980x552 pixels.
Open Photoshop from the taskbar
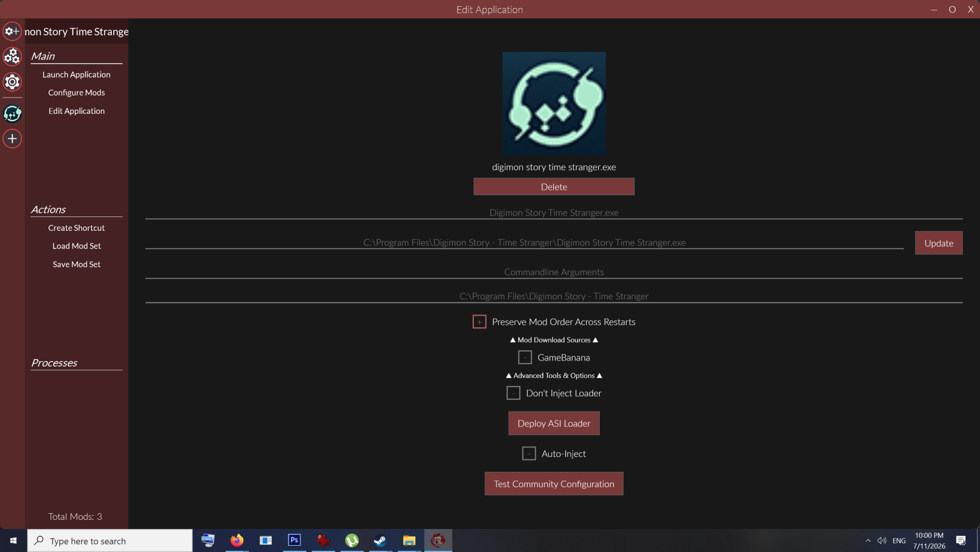[295, 540]
